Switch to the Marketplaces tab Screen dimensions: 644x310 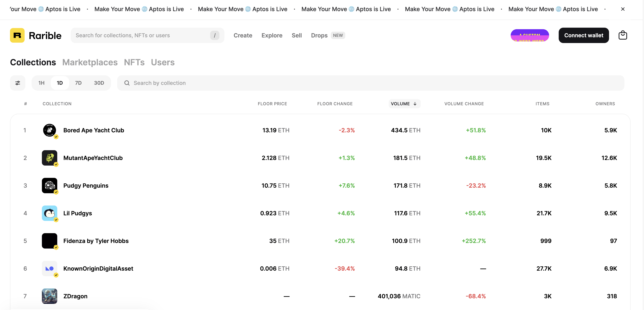coord(90,62)
